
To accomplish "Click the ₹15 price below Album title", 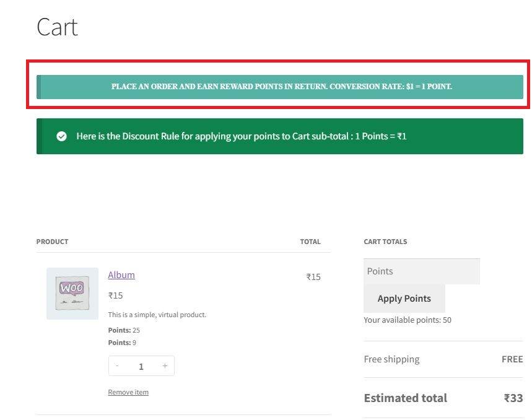I will click(x=115, y=295).
